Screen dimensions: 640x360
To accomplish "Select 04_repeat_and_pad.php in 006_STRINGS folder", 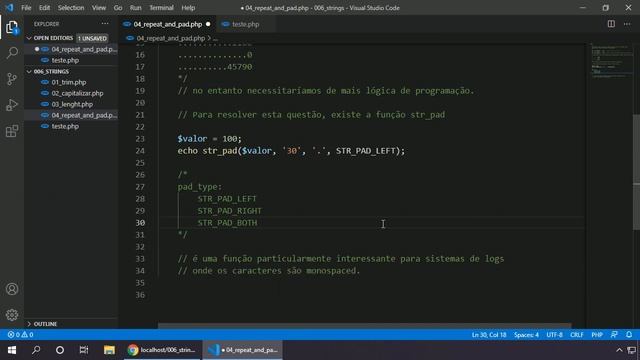I will (x=71, y=115).
